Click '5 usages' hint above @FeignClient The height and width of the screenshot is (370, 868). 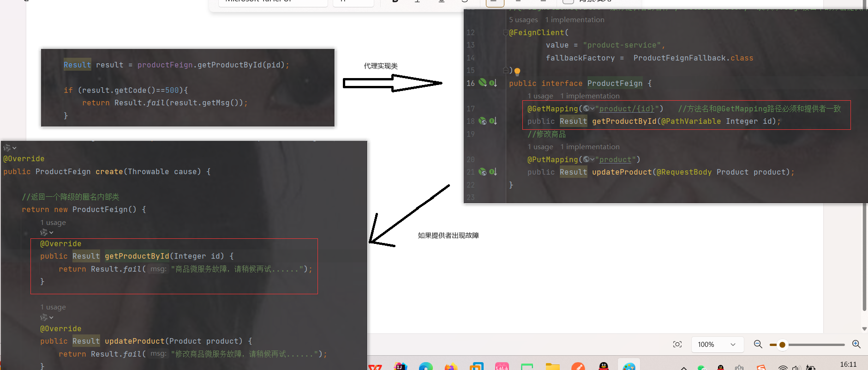click(x=523, y=20)
